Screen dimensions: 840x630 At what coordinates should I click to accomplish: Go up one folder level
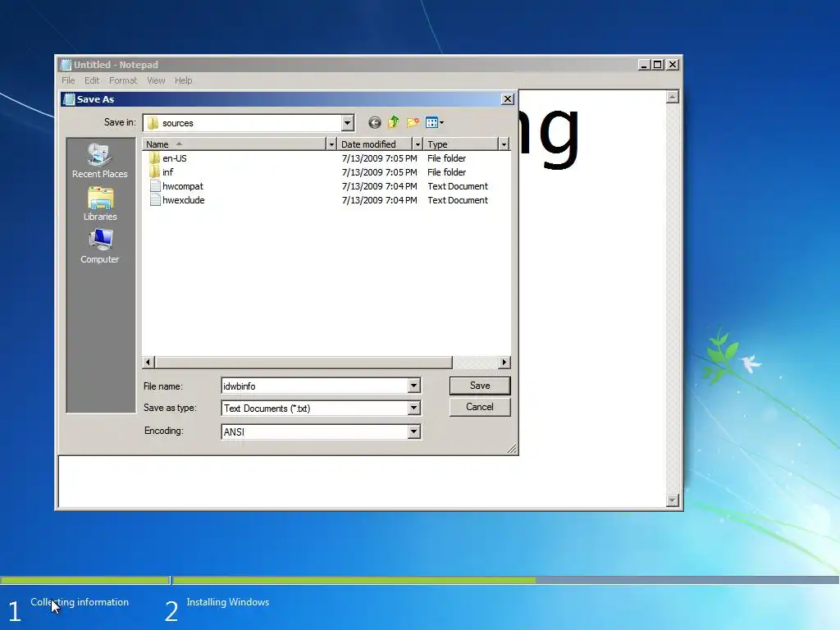pos(394,123)
